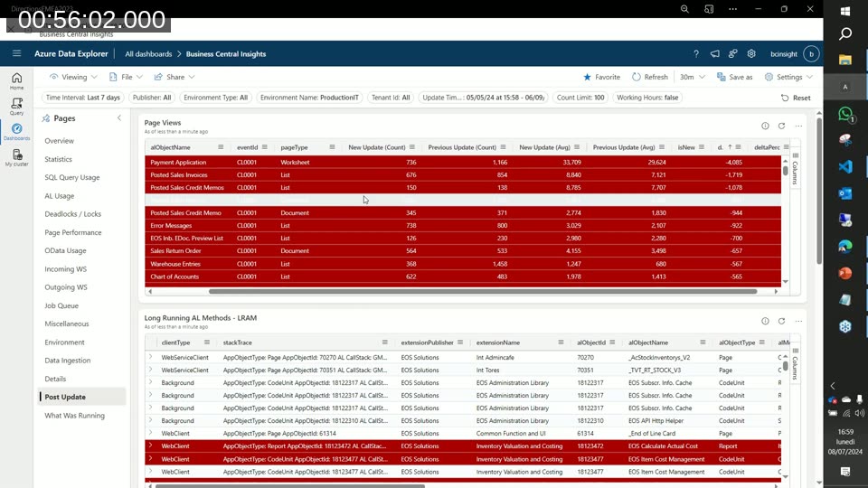Open the Query section icon

tap(16, 107)
